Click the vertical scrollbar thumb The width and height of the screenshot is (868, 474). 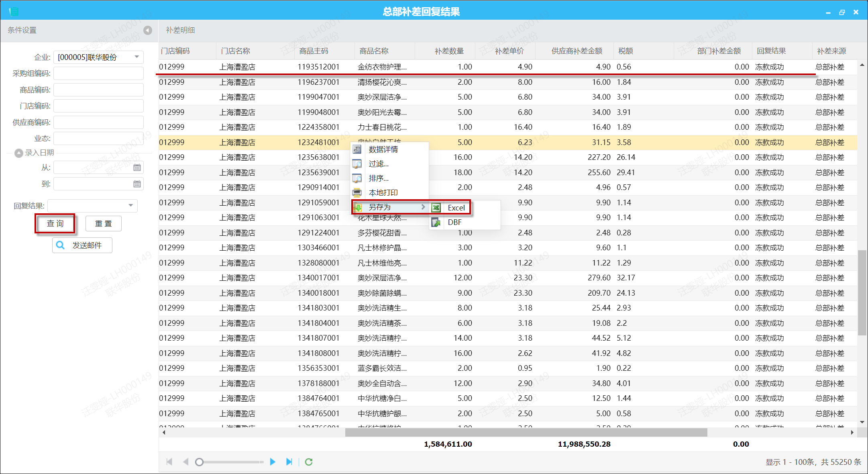pos(862,292)
